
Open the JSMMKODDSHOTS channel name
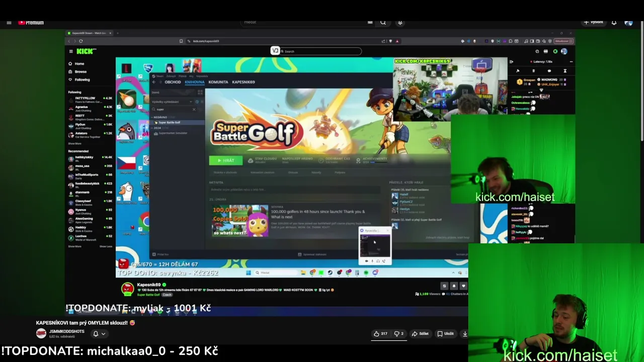point(67,331)
